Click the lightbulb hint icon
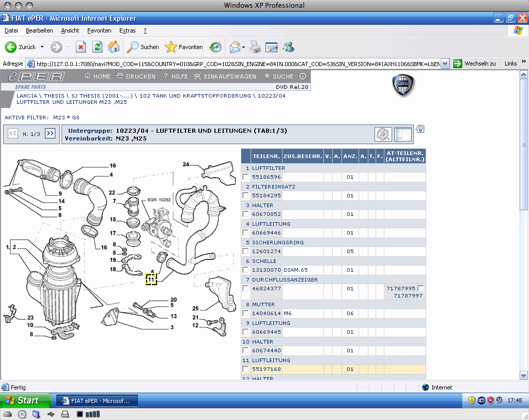Image resolution: width=529 pixels, height=420 pixels. tap(420, 129)
